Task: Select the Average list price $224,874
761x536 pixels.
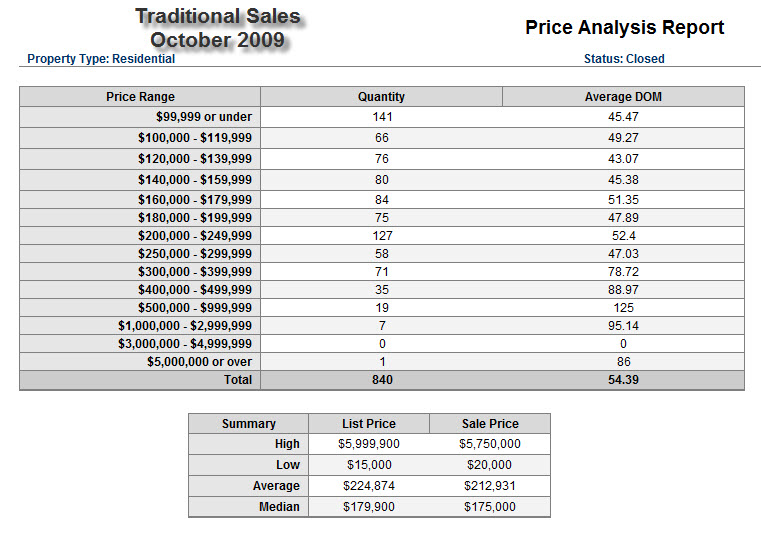Action: (x=368, y=486)
